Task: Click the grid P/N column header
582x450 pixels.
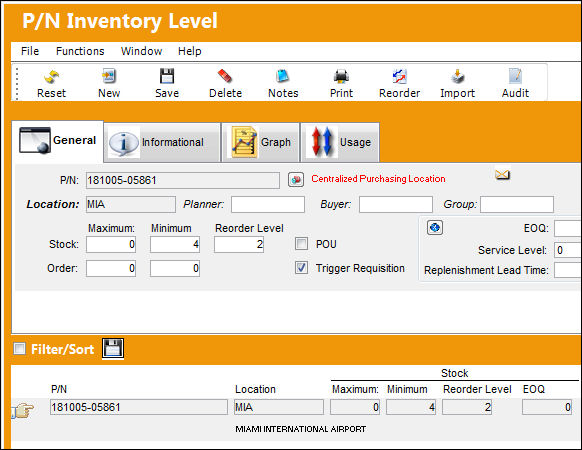Action: (x=59, y=389)
